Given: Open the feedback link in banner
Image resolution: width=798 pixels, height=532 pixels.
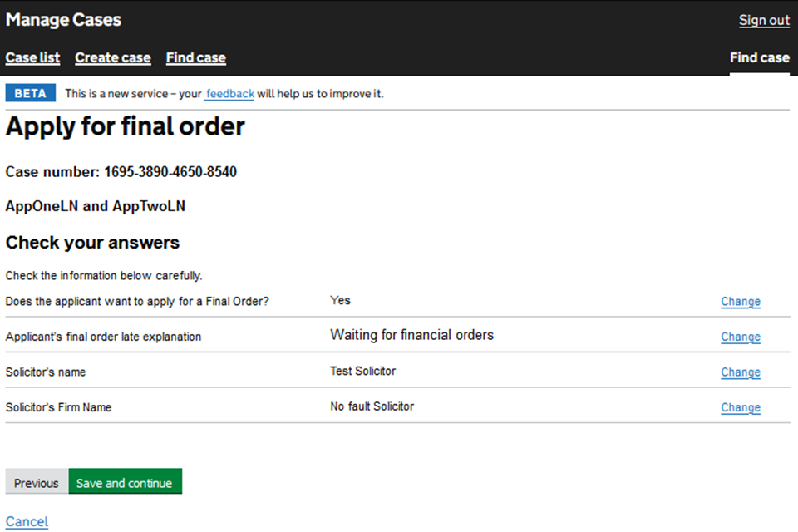Looking at the screenshot, I should tap(229, 94).
